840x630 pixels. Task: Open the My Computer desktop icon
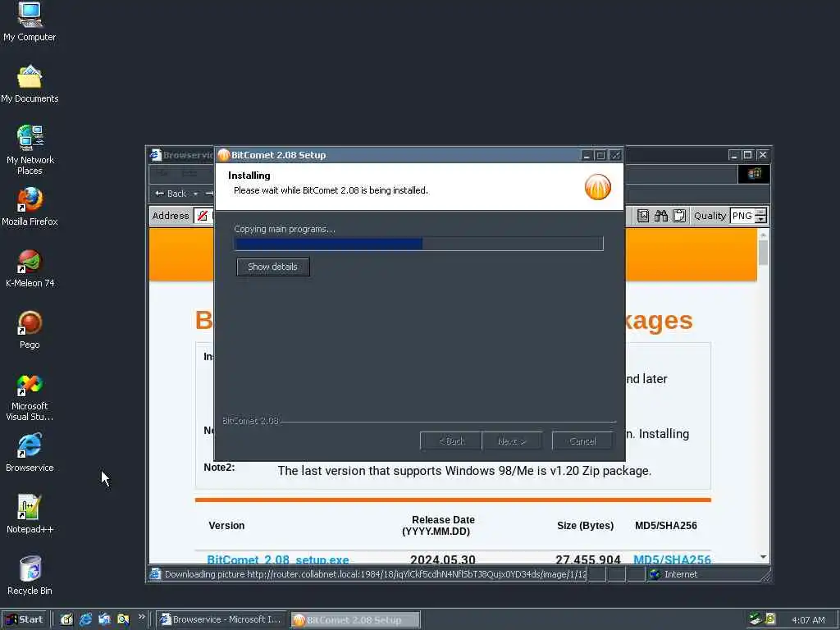coord(30,21)
